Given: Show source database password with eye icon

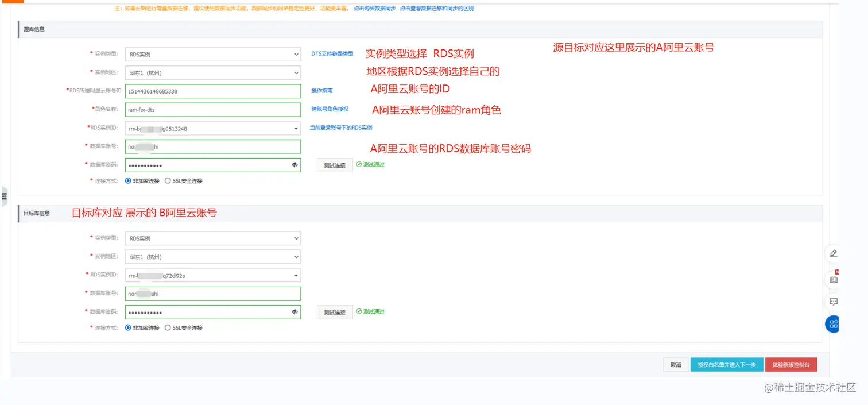Looking at the screenshot, I should pos(294,165).
